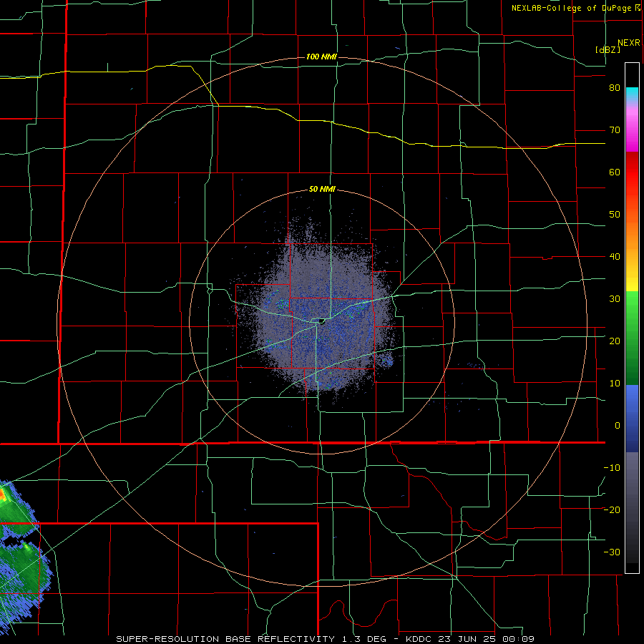Viewport: 644px width, 644px height.
Task: Click the 70 value on the dBZ scale
Action: [x=615, y=130]
